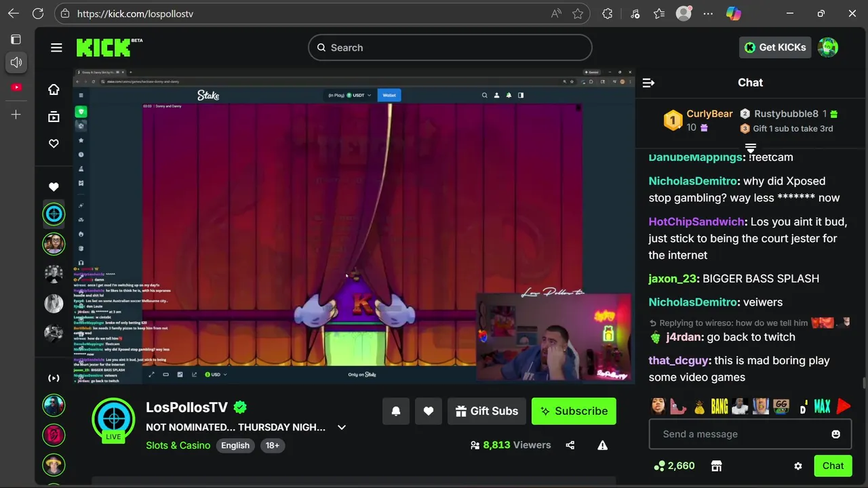
Task: Open the outlined heart Following icon
Action: (54, 144)
